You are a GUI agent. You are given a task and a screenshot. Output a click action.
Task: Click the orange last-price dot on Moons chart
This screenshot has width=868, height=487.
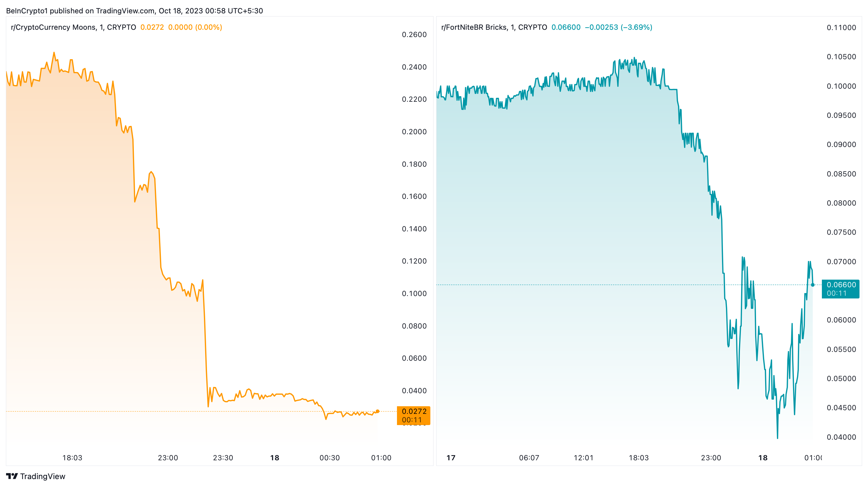pos(377,411)
